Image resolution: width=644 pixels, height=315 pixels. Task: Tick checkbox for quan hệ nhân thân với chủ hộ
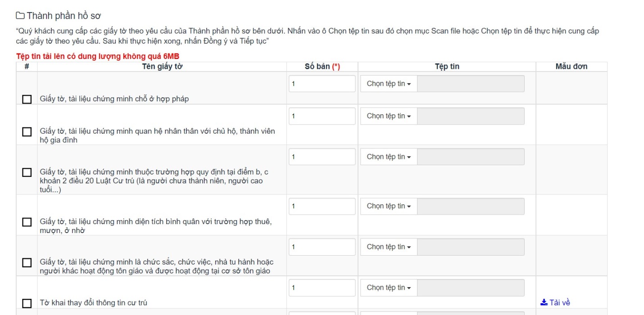tap(27, 131)
